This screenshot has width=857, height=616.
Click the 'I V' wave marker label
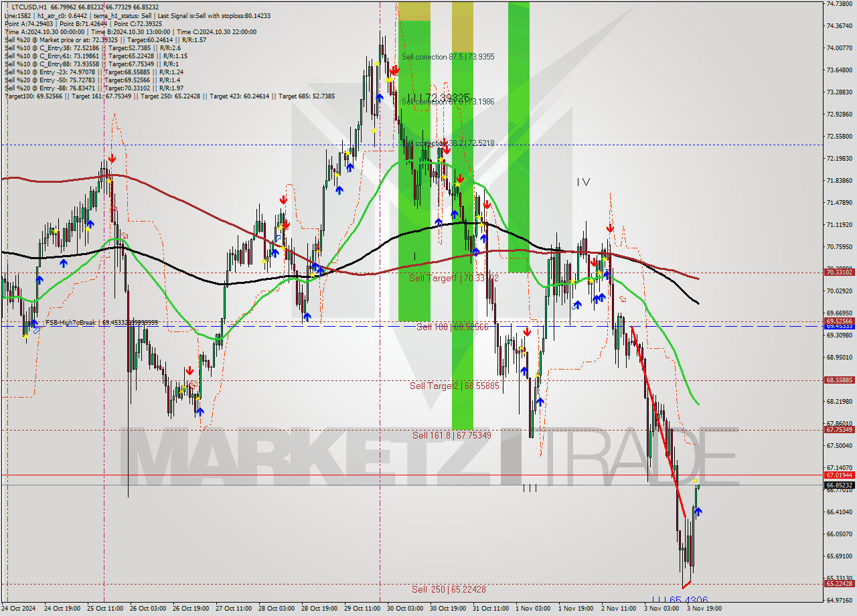[x=583, y=181]
